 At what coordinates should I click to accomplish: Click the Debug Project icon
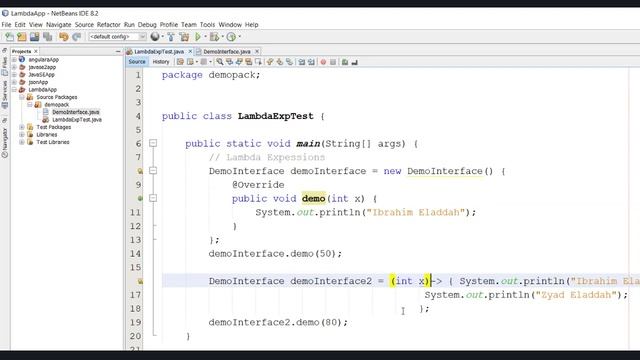(x=214, y=37)
